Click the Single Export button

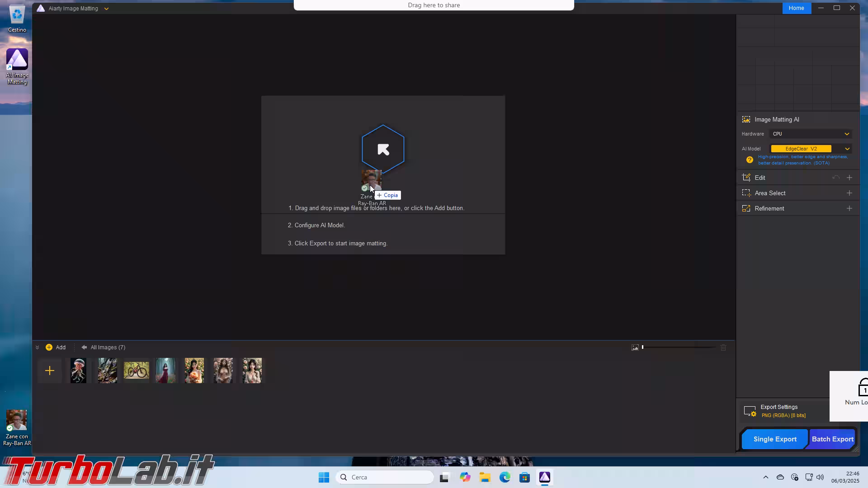pos(775,439)
